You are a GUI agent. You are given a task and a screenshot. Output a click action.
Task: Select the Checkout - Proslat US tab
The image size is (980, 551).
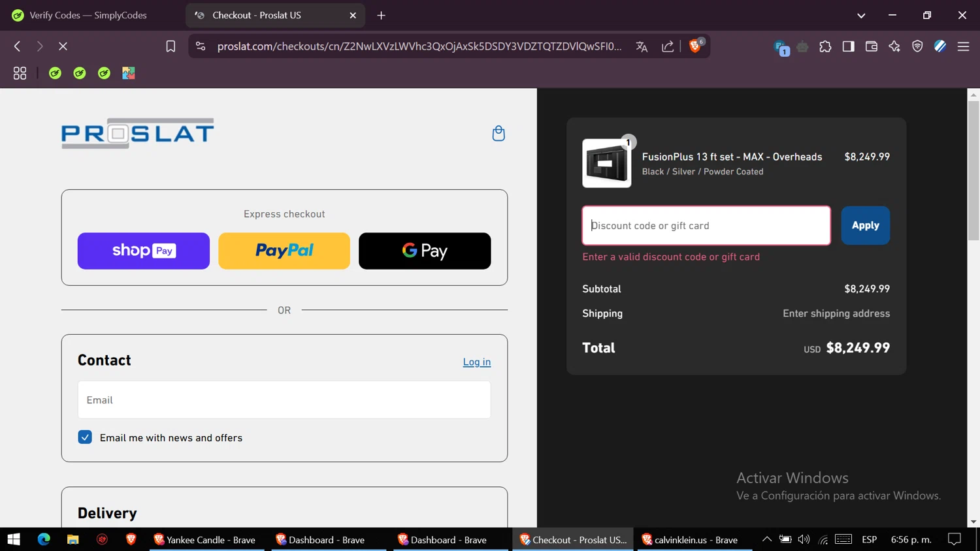point(274,15)
